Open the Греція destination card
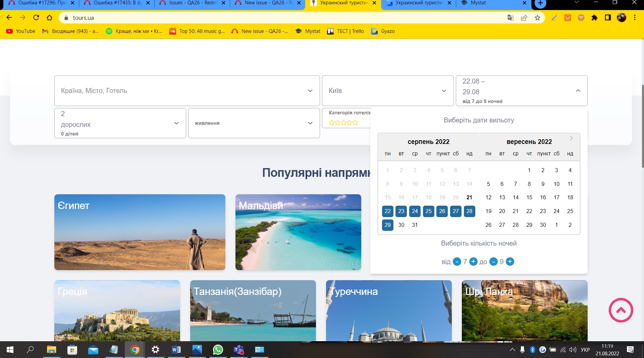 tap(117, 311)
